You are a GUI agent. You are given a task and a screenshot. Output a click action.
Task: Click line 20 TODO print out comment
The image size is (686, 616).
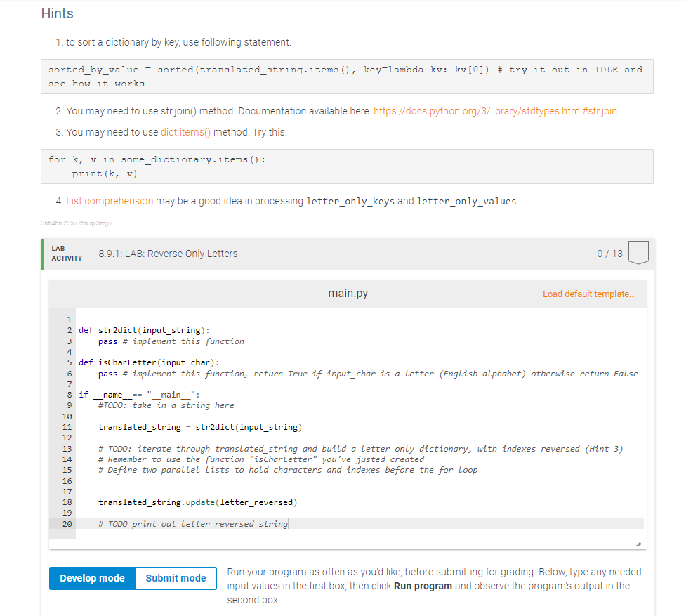pyautogui.click(x=193, y=524)
